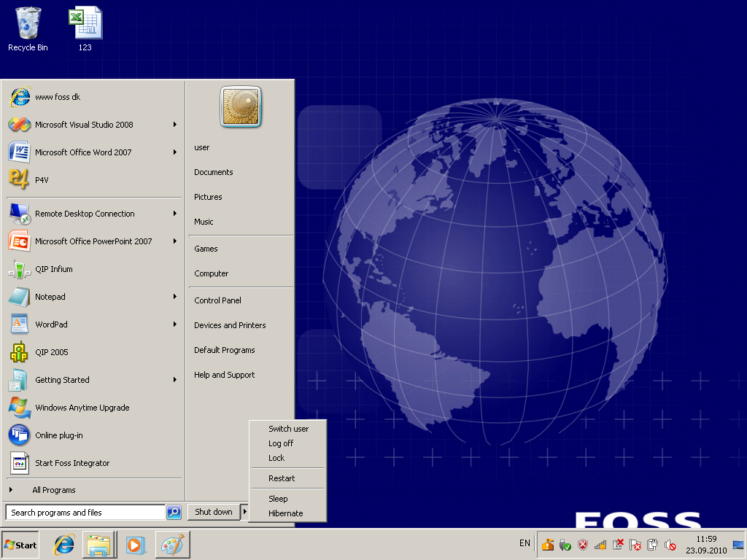The width and height of the screenshot is (747, 560).
Task: Open Remote Desktop Connection icon
Action: 20,214
